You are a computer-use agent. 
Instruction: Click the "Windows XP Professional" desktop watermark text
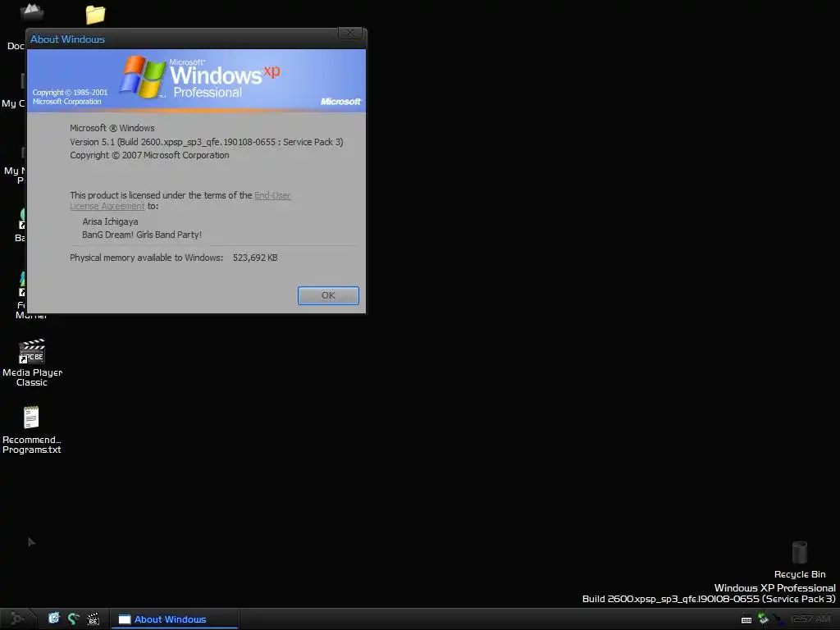click(774, 587)
